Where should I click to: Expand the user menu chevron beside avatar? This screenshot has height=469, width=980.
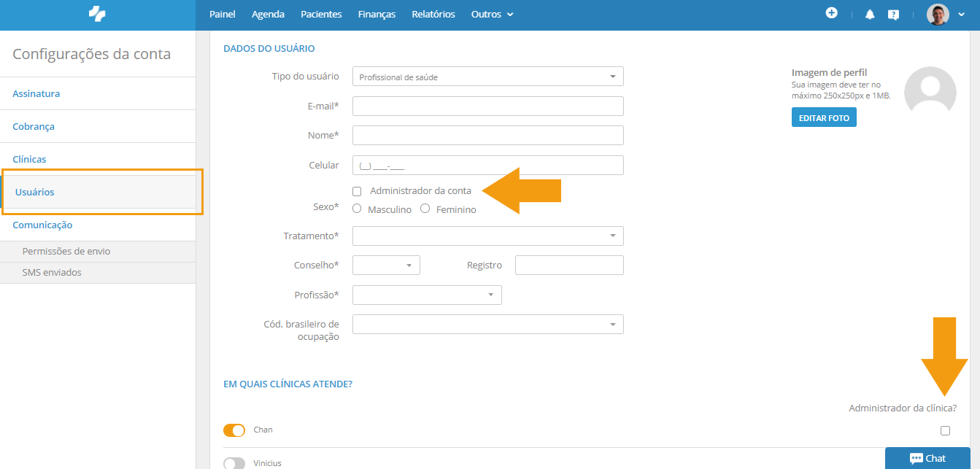[962, 15]
